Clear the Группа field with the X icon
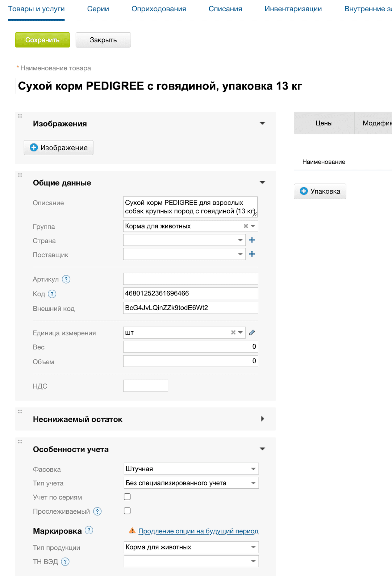Image resolution: width=392 pixels, height=580 pixels. [246, 226]
